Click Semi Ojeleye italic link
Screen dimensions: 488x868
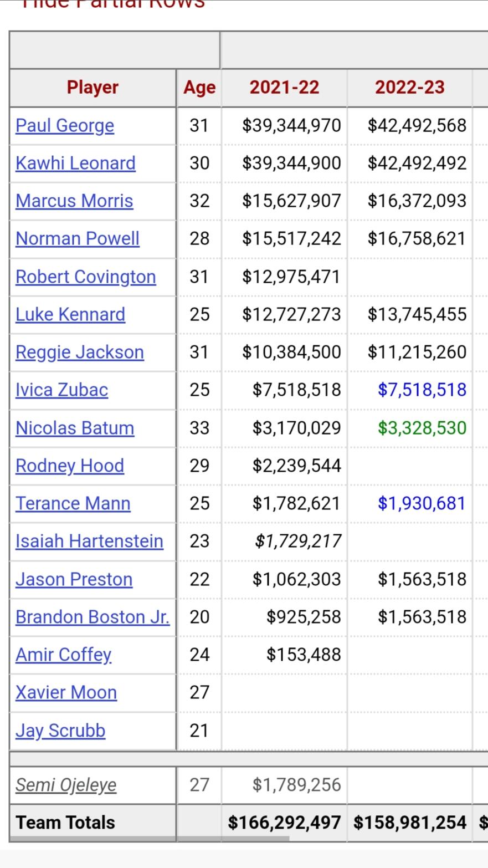click(66, 785)
